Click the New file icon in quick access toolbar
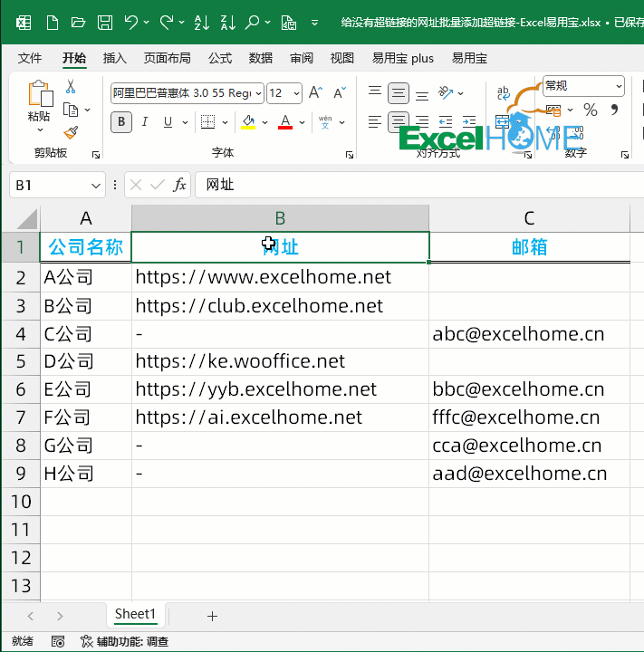Image resolution: width=644 pixels, height=652 pixels. click(x=52, y=23)
